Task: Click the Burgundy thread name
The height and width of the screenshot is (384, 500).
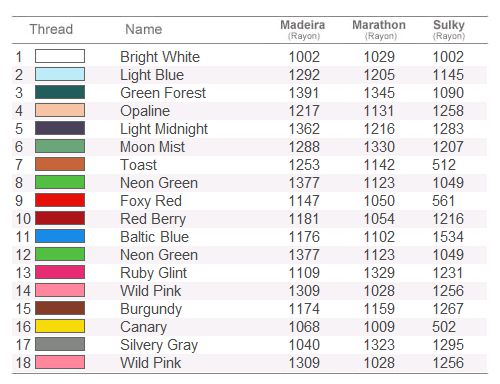Action: point(151,309)
